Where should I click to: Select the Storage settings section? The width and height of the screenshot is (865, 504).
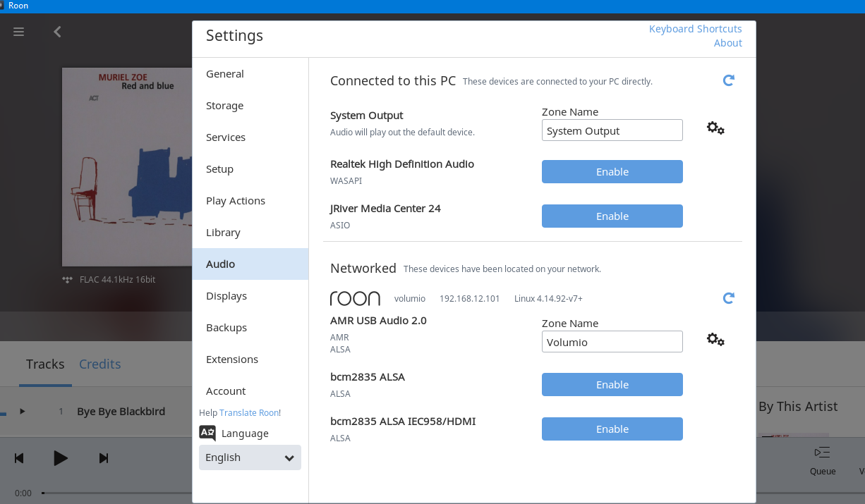250,106
